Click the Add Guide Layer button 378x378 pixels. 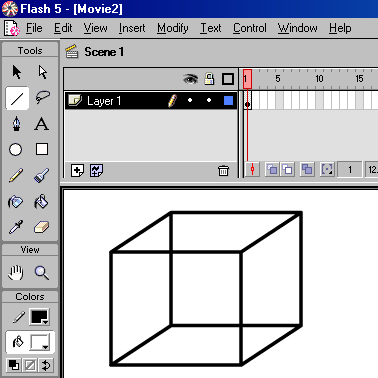pos(96,170)
